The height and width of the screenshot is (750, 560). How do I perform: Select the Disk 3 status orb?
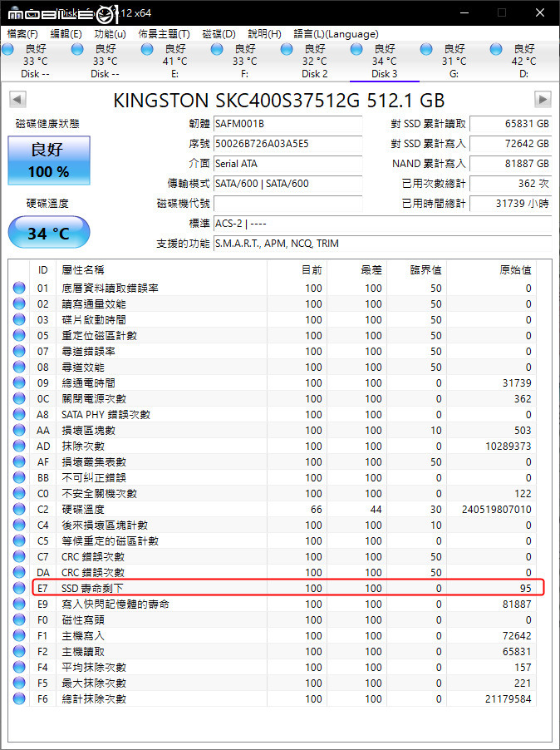coord(356,49)
